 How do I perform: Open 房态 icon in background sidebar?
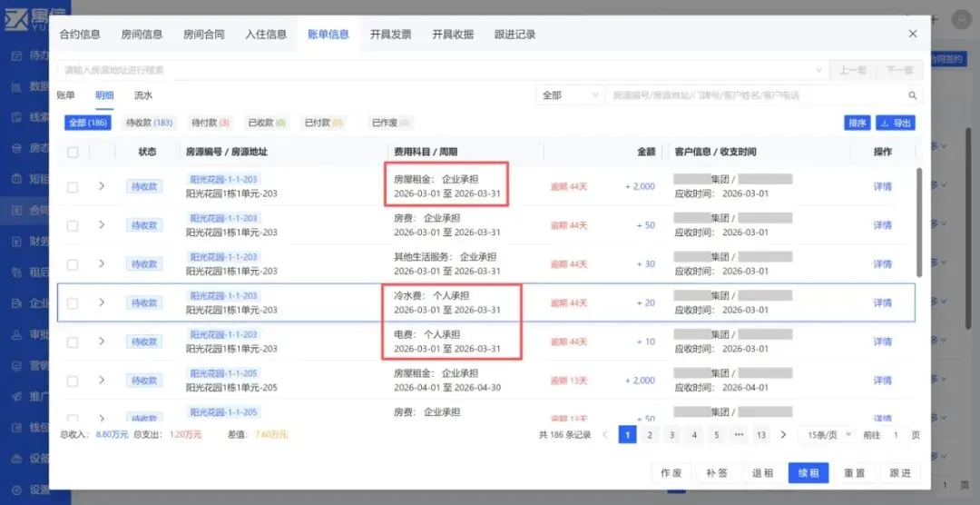[17, 148]
